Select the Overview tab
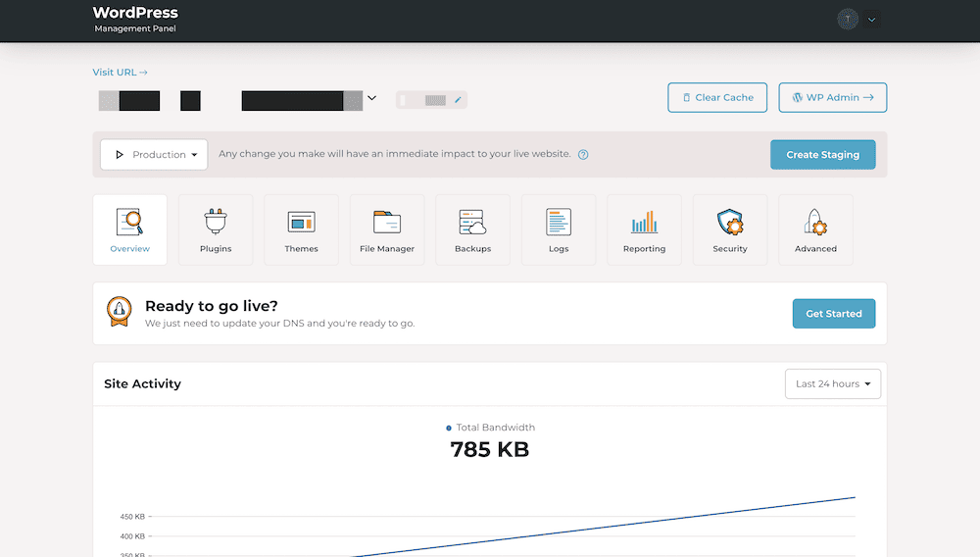 coord(129,229)
